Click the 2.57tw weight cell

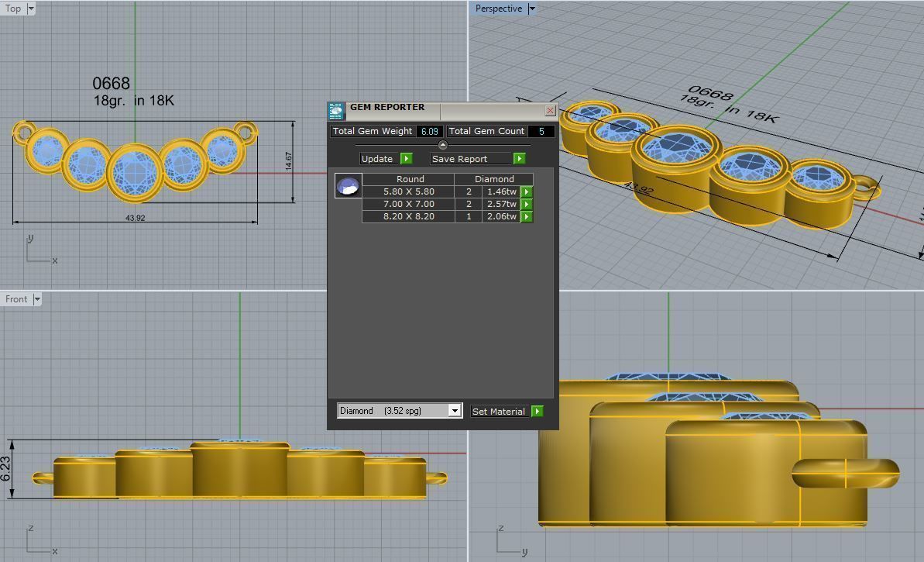click(501, 204)
